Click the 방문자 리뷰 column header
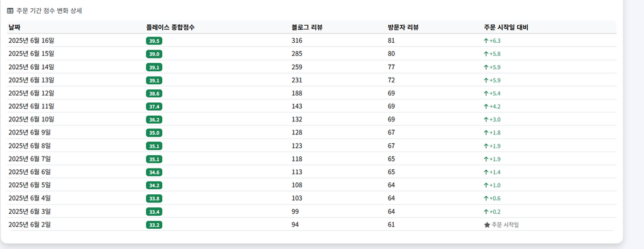The height and width of the screenshot is (249, 644). (403, 28)
